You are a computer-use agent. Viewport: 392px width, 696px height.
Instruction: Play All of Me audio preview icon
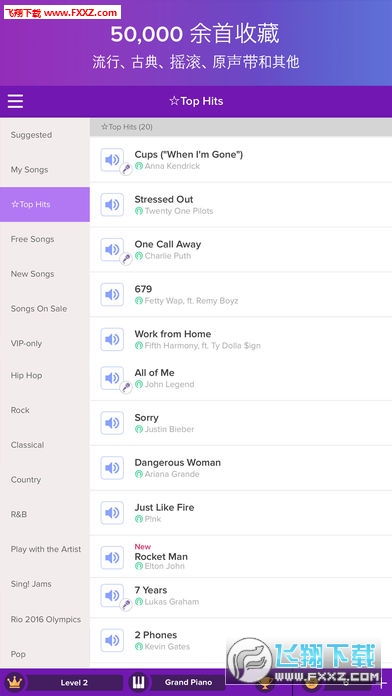(112, 378)
